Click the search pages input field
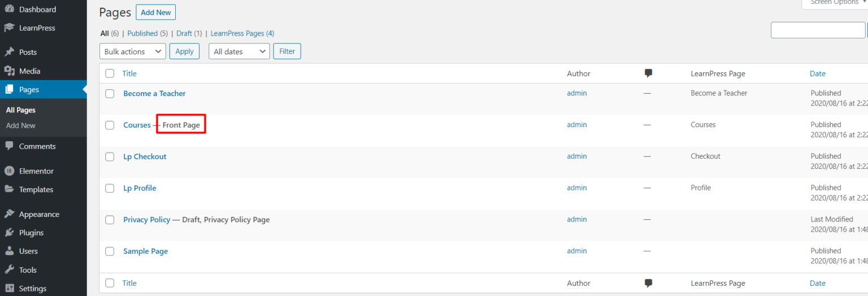Viewport: 868px width, 296px height. [x=818, y=31]
